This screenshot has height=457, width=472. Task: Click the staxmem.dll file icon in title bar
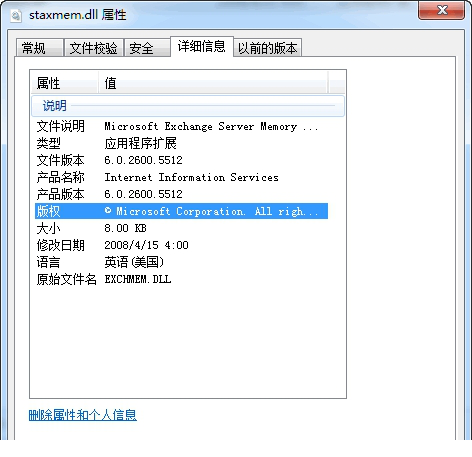click(16, 16)
